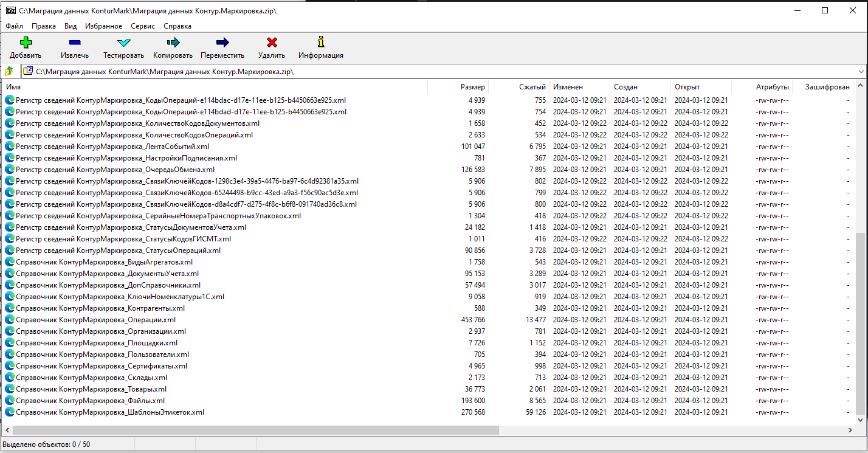
Task: Sort by the Изменен column header
Action: click(x=580, y=87)
